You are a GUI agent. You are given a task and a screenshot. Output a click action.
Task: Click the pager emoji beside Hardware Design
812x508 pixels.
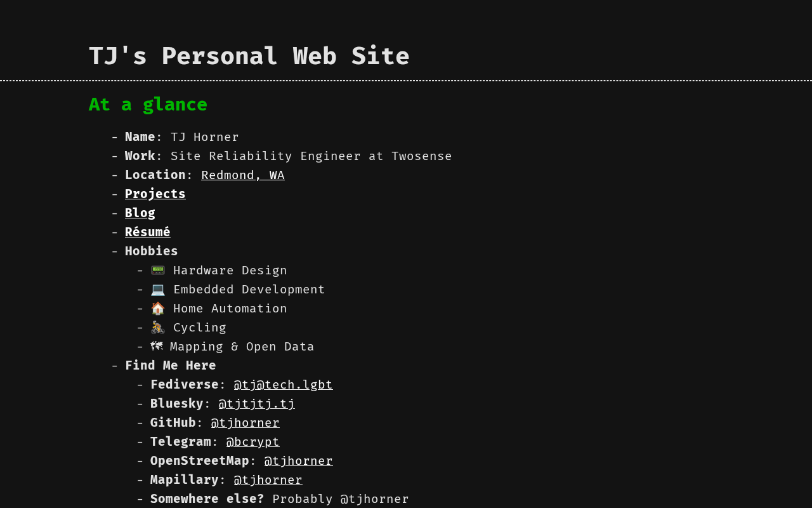[x=157, y=271]
